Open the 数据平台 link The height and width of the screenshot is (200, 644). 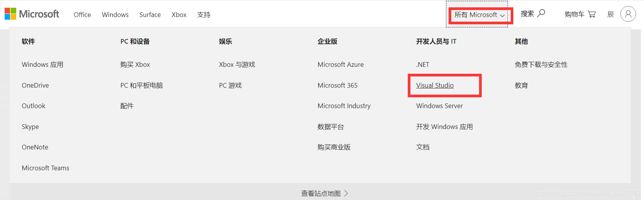tap(331, 127)
